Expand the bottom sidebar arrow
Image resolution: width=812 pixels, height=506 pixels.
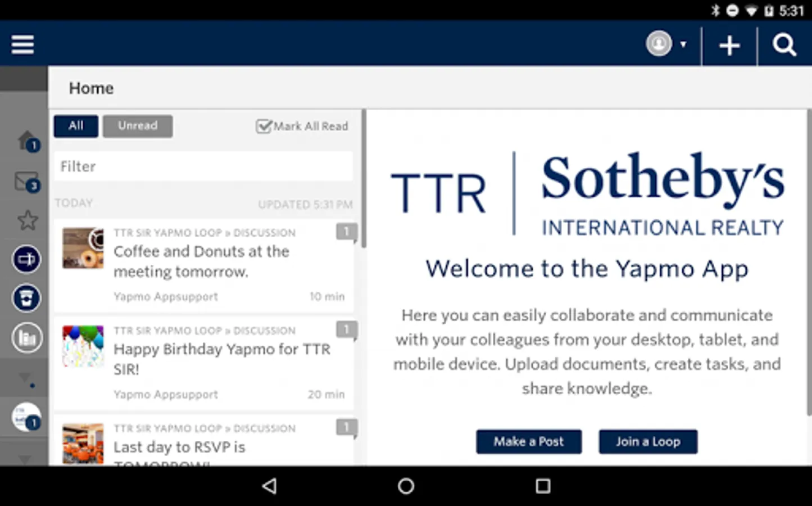point(25,459)
